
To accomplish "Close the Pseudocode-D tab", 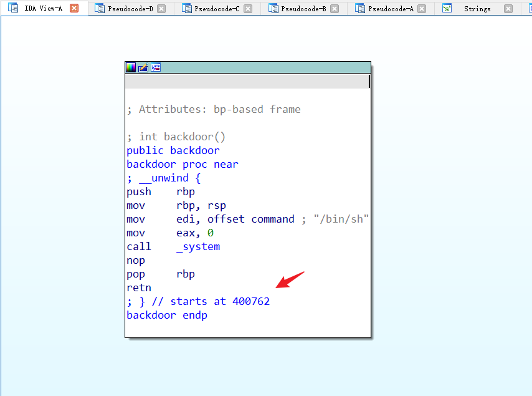I will [161, 9].
